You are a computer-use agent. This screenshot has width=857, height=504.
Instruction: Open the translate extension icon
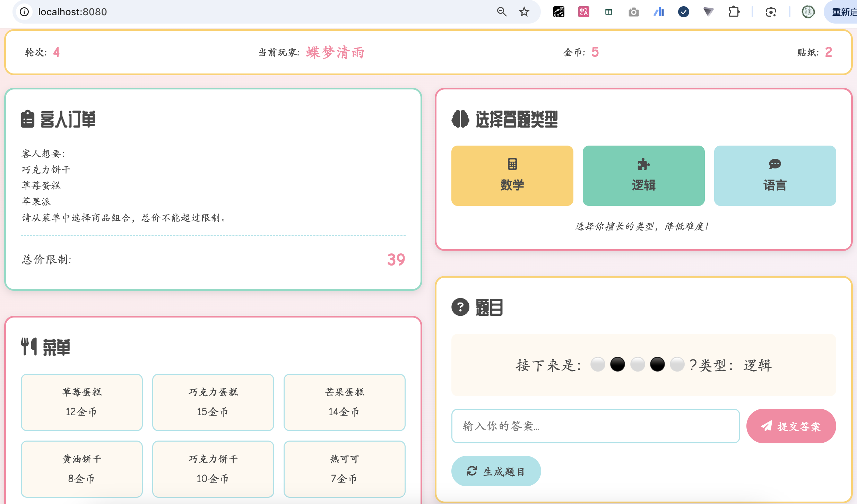(x=583, y=12)
